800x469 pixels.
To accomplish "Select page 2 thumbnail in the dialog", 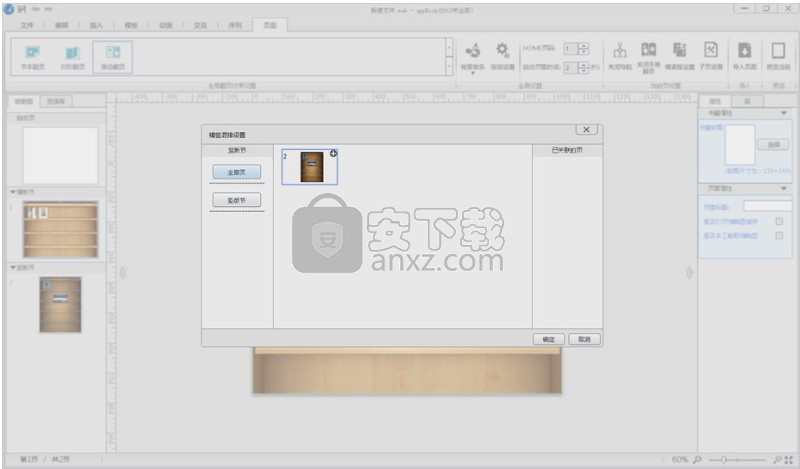I will point(310,166).
